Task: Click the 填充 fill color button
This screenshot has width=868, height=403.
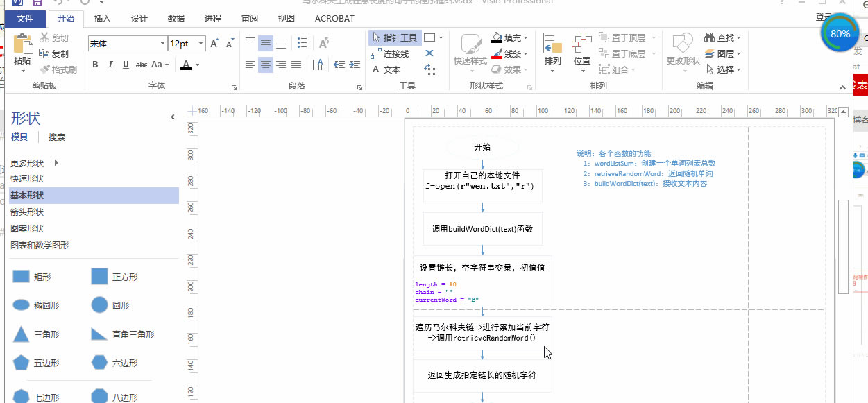Action: point(511,37)
